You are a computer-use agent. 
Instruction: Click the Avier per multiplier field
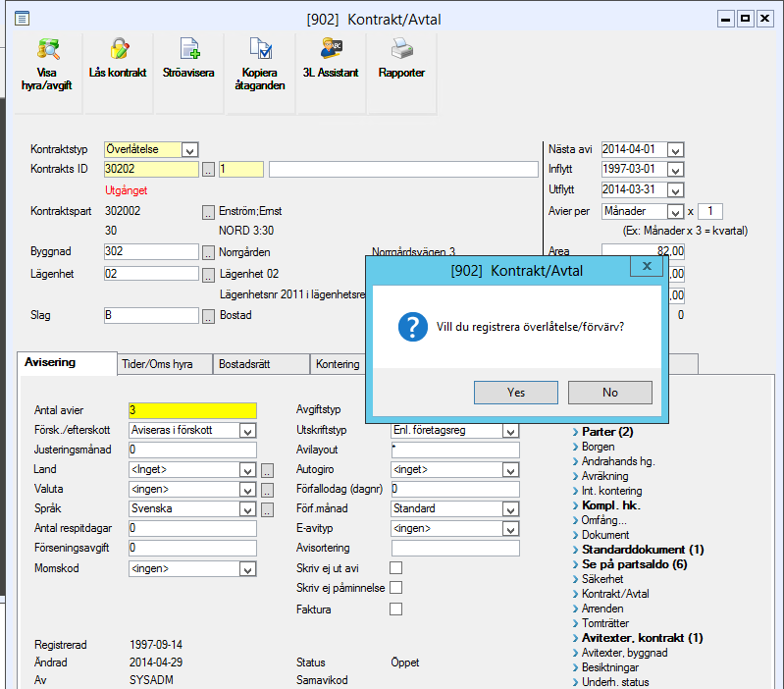point(710,211)
